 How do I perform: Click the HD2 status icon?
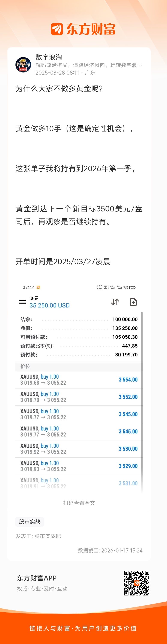click(106, 288)
